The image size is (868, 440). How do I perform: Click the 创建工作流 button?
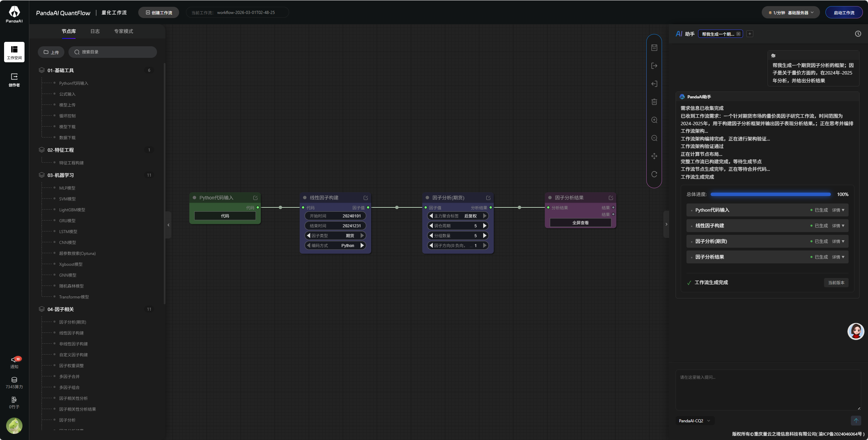click(x=159, y=13)
